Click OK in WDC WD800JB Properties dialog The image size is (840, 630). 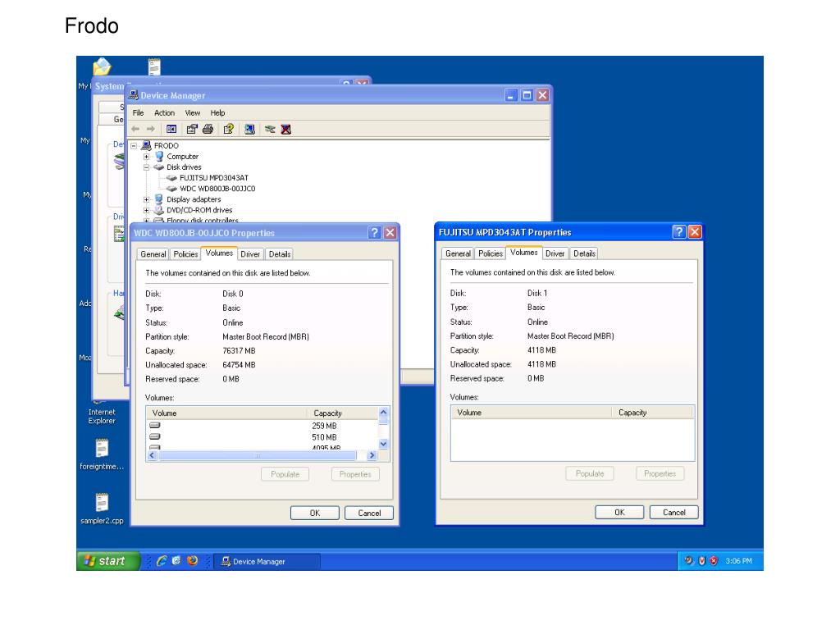[315, 513]
